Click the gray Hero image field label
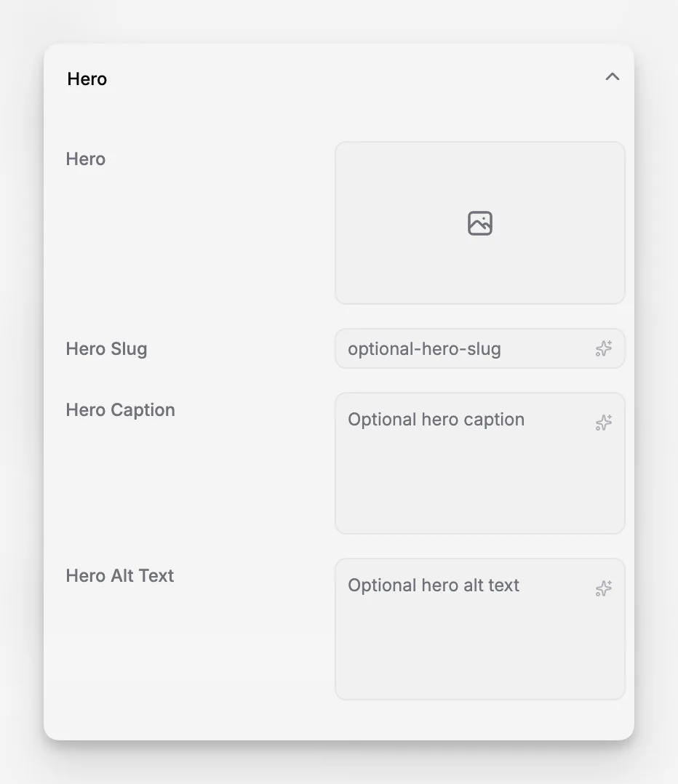The height and width of the screenshot is (784, 678). tap(86, 159)
